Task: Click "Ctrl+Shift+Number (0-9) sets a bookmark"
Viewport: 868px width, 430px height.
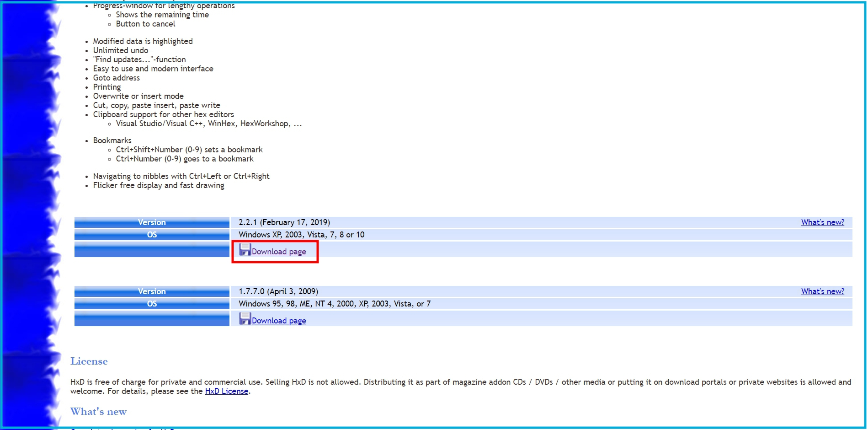Action: 189,150
